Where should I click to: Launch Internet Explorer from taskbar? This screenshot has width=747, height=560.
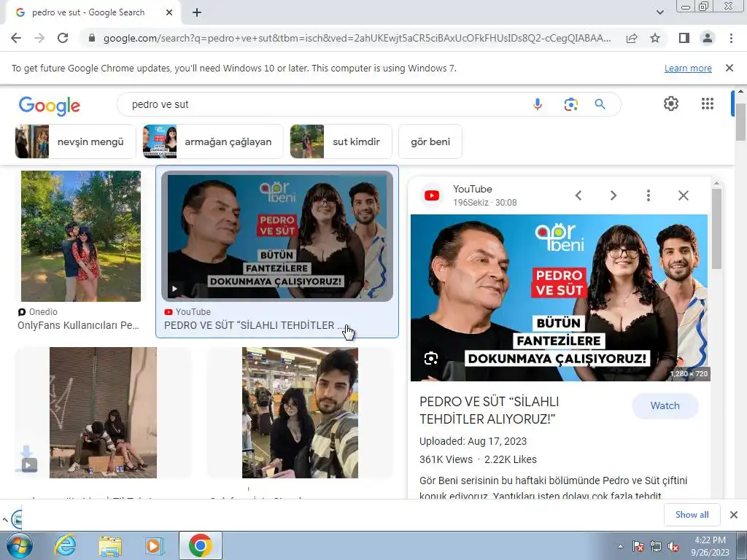[65, 545]
